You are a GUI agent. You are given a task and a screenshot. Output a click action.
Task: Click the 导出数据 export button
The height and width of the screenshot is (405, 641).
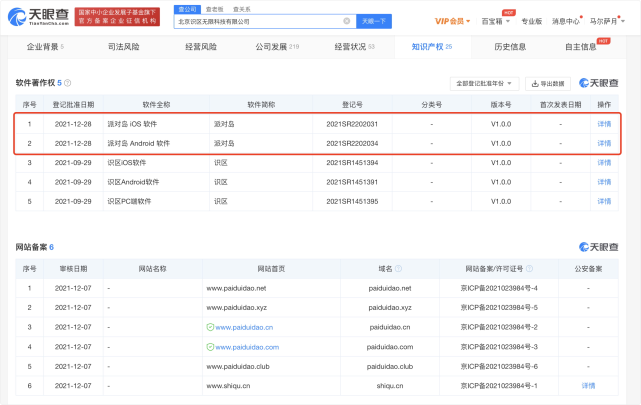coord(548,83)
